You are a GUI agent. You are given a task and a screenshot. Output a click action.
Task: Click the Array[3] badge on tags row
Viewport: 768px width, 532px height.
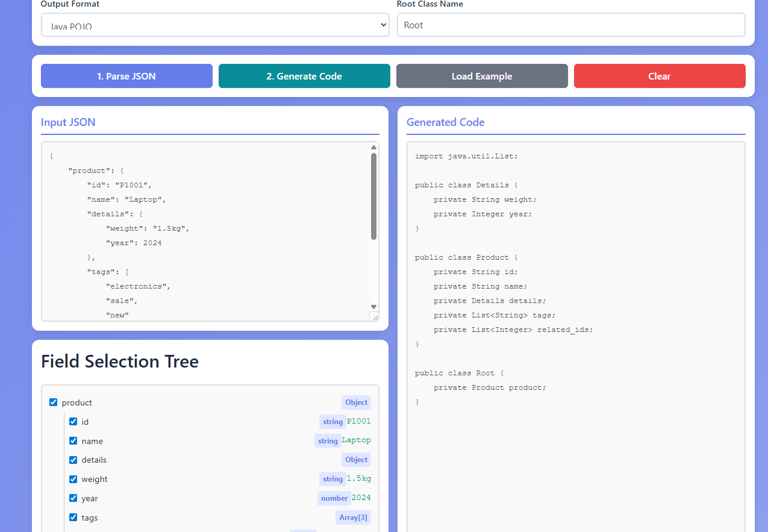point(353,518)
